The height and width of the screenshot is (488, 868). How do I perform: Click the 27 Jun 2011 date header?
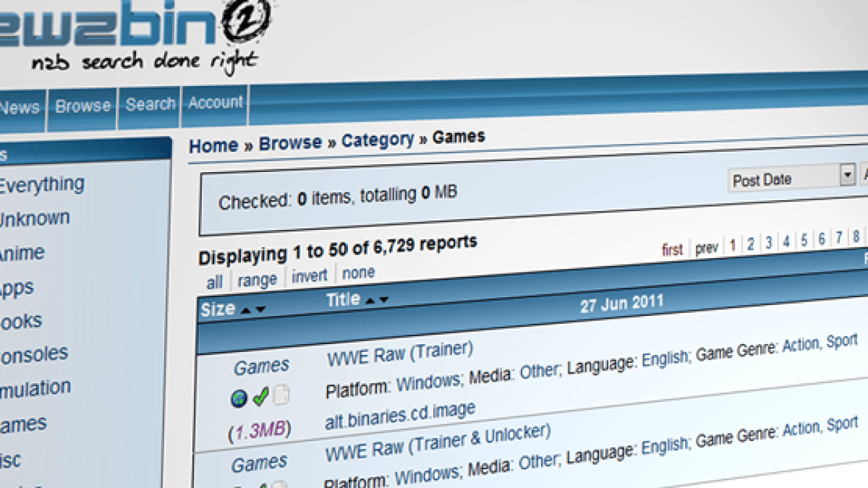(621, 304)
